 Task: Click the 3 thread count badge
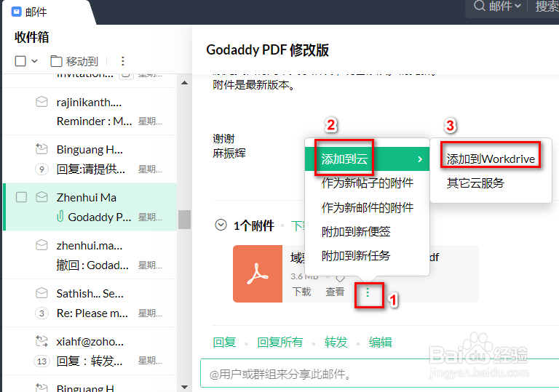41,313
